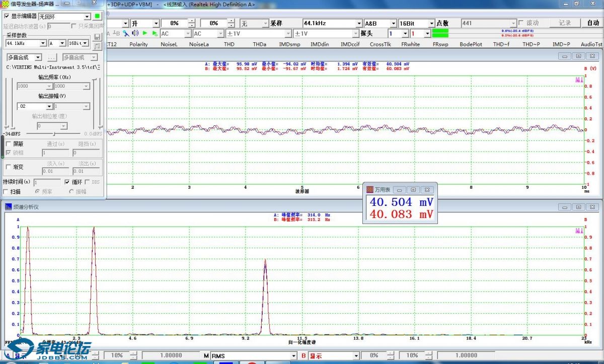The height and width of the screenshot is (364, 604).
Task: Open generator 16Bit depth dropdown
Action: point(86,43)
